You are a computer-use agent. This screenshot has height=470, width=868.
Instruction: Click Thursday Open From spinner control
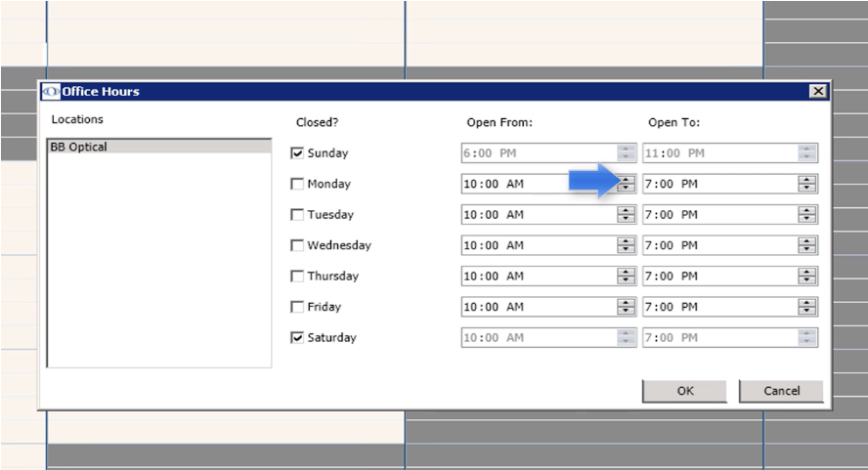coord(627,277)
